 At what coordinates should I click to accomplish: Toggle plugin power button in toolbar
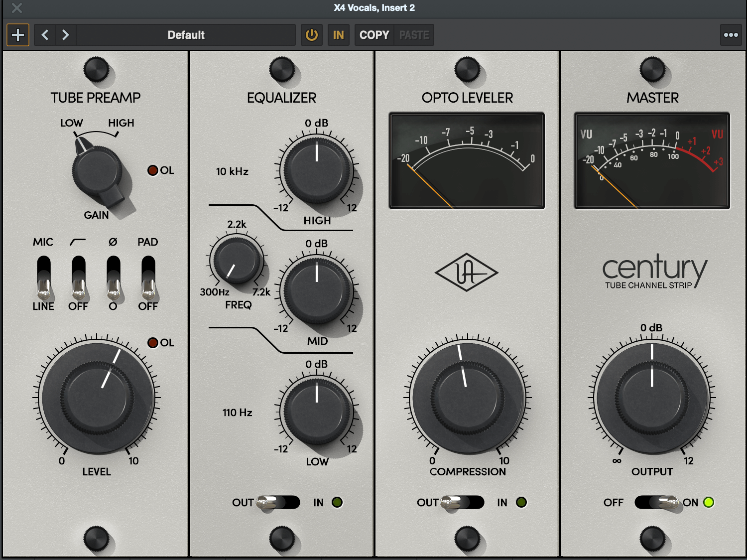pos(312,35)
